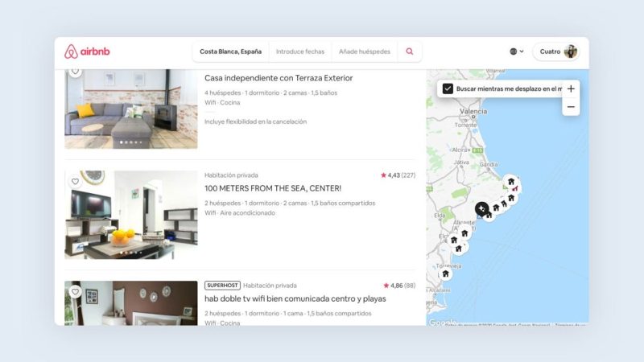Image resolution: width=644 pixels, height=362 pixels.
Task: Zoom out the map with minus
Action: tap(571, 107)
